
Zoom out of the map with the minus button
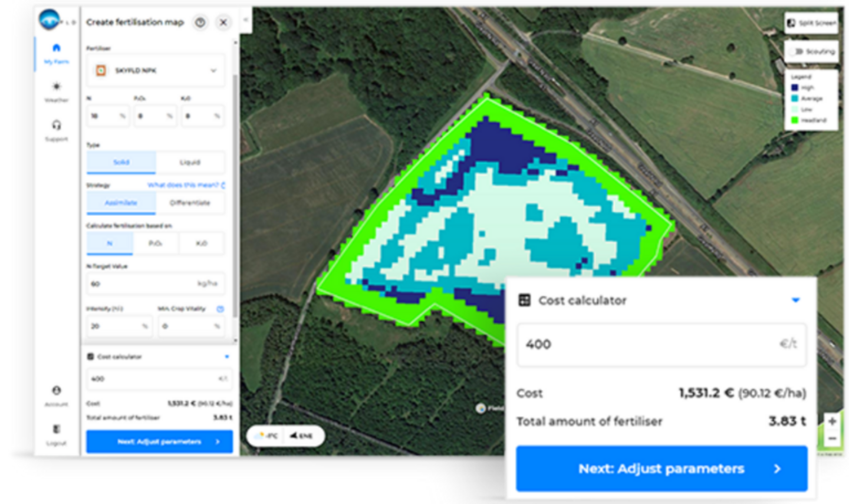[832, 439]
